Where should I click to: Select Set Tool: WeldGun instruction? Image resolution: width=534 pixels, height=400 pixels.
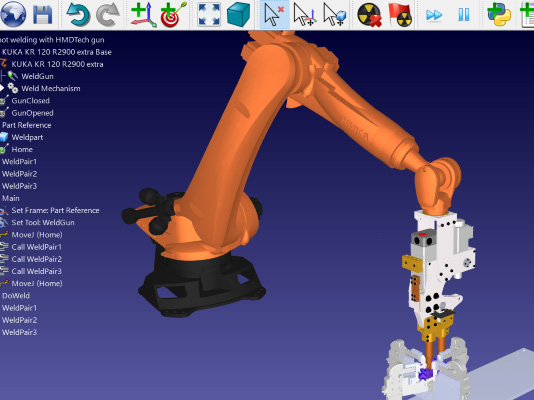(x=43, y=223)
